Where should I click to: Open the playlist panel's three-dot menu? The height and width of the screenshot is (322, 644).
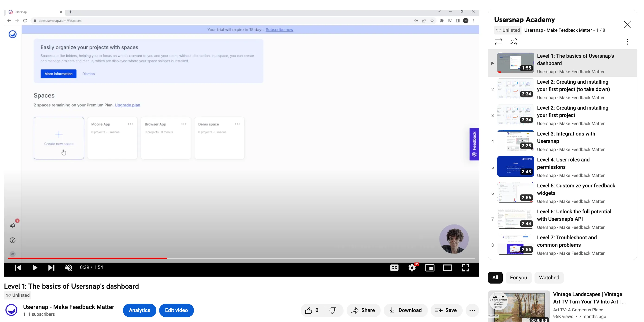(x=627, y=42)
